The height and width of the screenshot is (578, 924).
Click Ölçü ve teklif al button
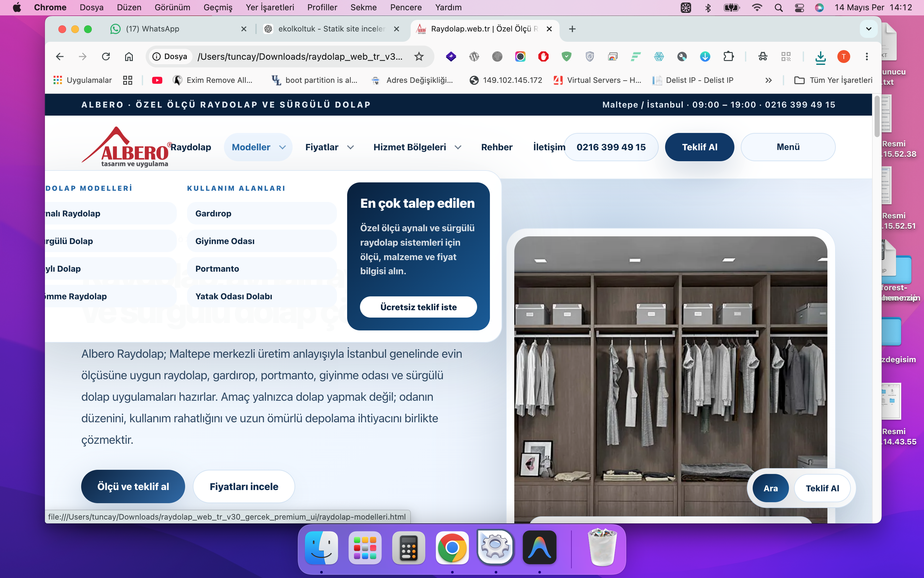[x=133, y=486]
